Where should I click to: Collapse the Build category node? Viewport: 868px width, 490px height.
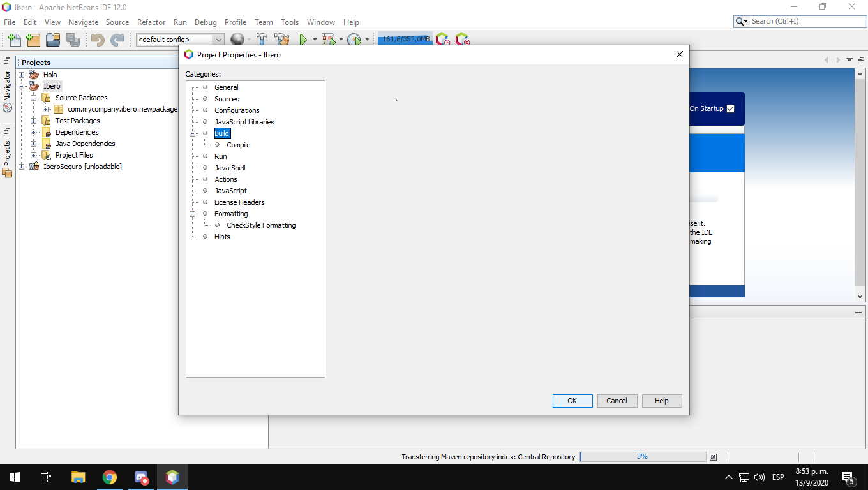[192, 133]
